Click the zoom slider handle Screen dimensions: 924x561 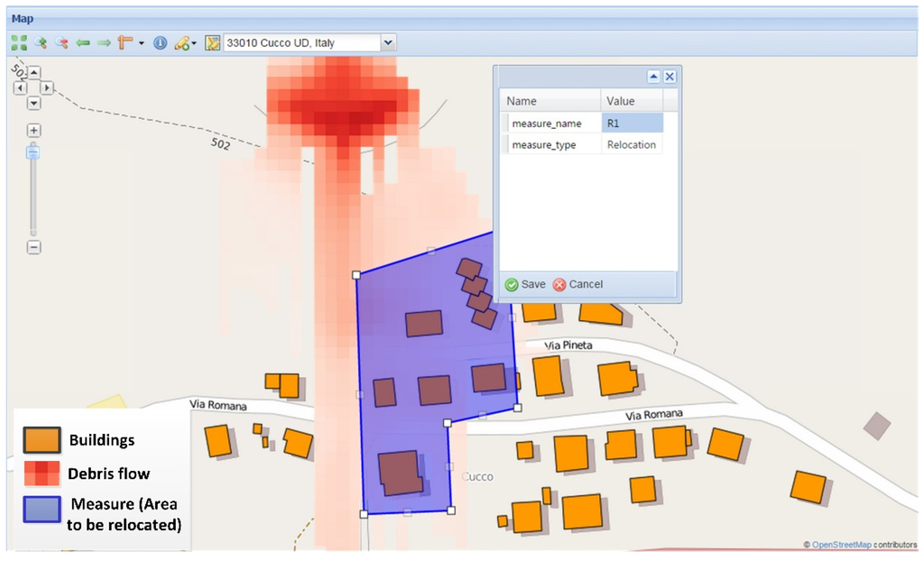(x=33, y=152)
